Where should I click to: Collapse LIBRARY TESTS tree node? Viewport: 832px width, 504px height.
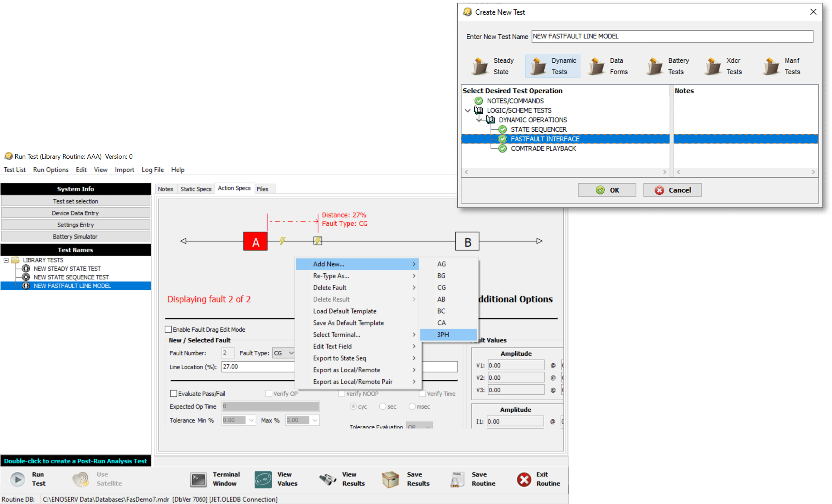point(6,260)
